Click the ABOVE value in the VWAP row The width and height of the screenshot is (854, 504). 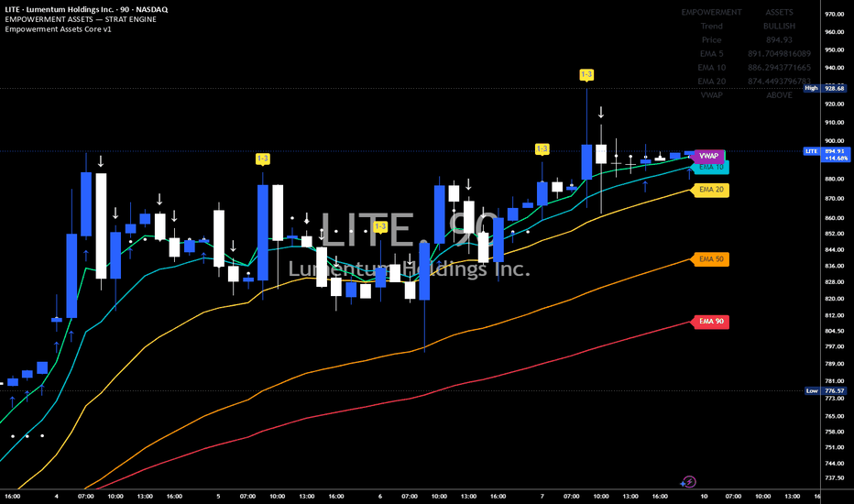780,94
